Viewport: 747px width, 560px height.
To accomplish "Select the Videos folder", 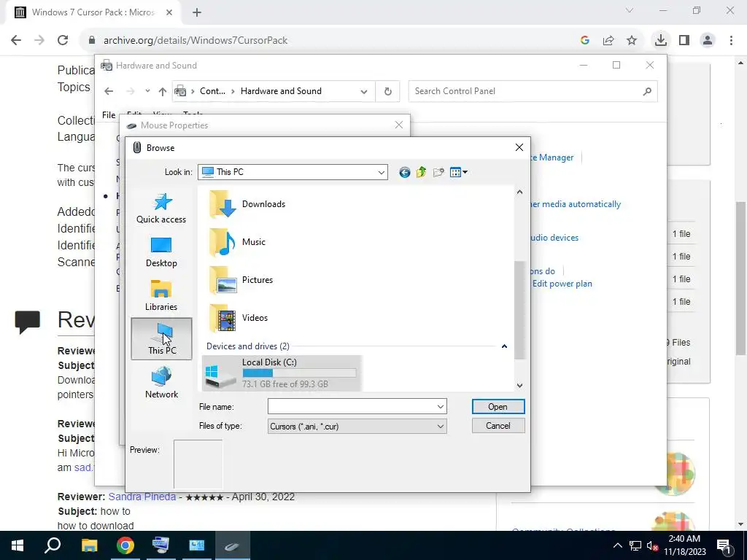I will pos(239,318).
